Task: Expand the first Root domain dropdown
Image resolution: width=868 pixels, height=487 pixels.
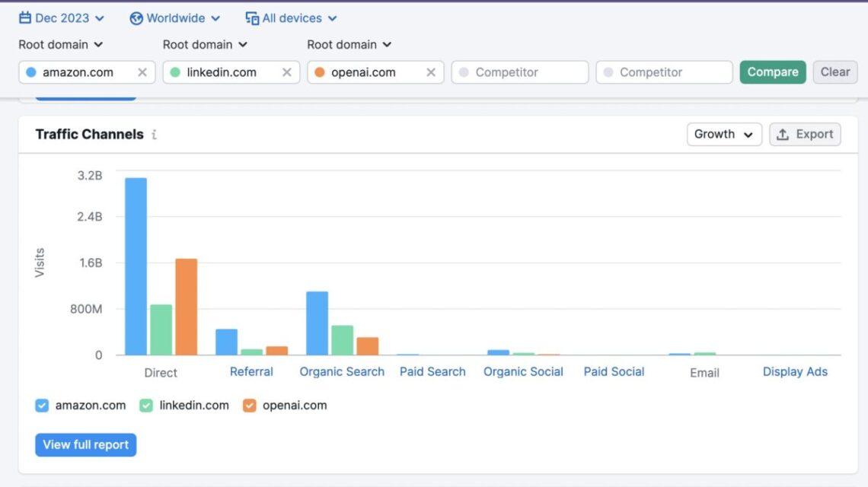Action: (x=61, y=44)
